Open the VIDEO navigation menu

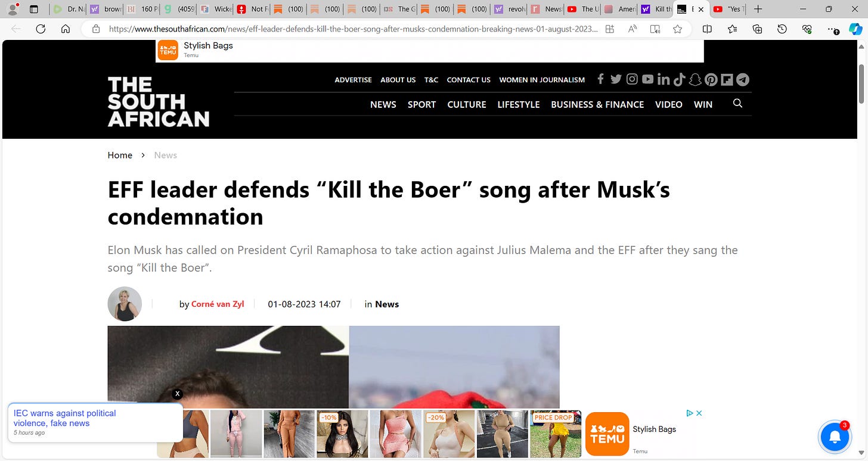tap(669, 104)
